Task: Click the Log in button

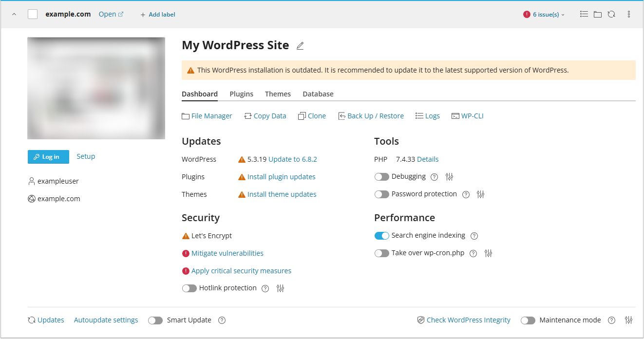Action: [48, 157]
